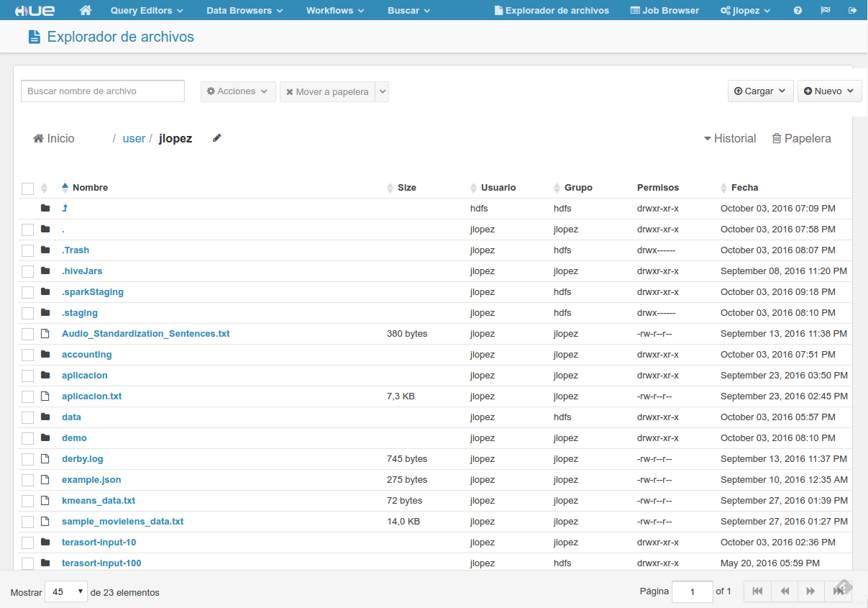Select checkbox for Audio_Standardization_Sentences.txt
Image resolution: width=868 pixels, height=608 pixels.
click(x=27, y=334)
